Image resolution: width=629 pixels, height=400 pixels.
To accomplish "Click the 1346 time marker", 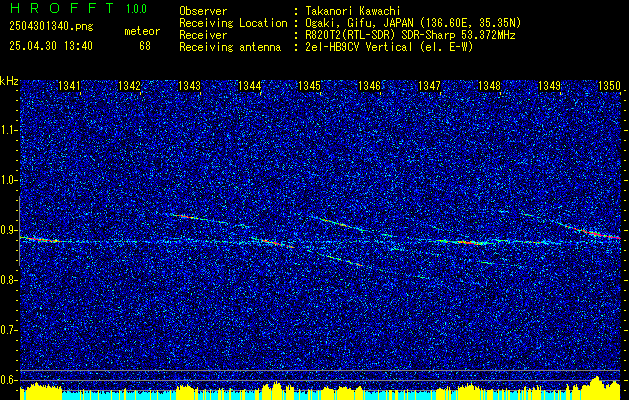I will (x=369, y=85).
